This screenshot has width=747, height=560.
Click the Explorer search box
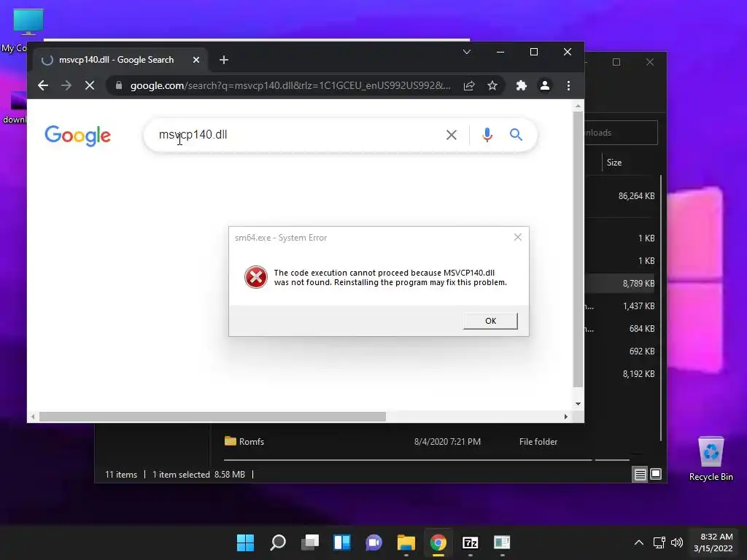(x=622, y=133)
